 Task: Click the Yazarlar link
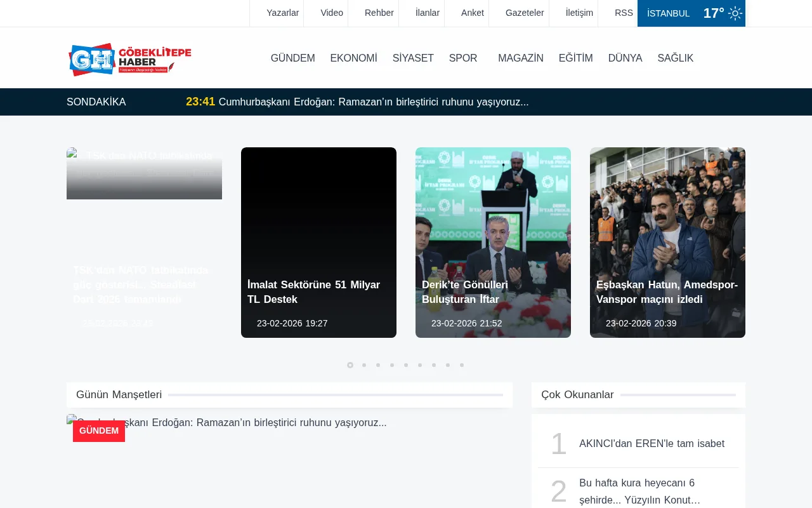283,13
